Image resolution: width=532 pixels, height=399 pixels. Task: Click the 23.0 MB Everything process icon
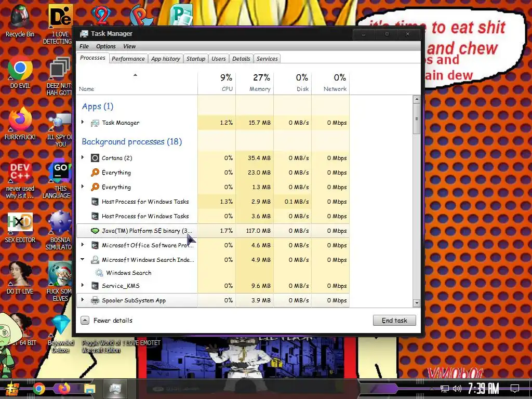(95, 172)
